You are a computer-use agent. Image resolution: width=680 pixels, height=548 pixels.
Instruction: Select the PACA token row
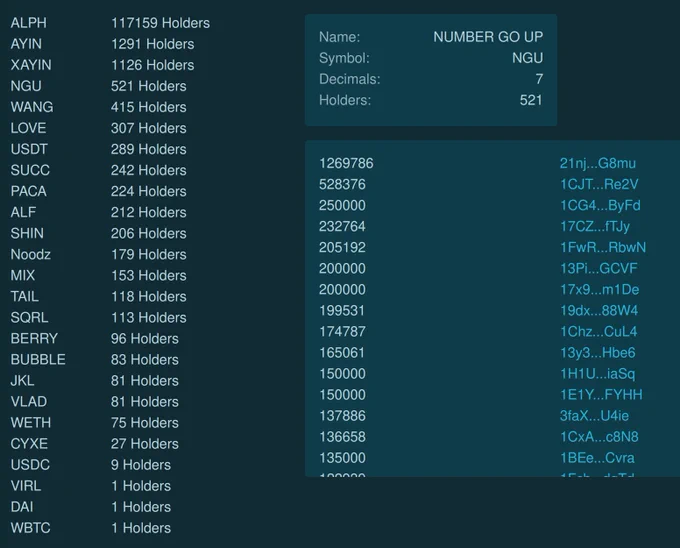(x=98, y=191)
